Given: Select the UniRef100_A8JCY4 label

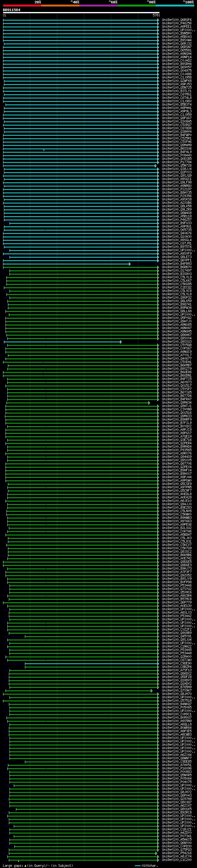Looking at the screenshot, I should click(x=177, y=857).
